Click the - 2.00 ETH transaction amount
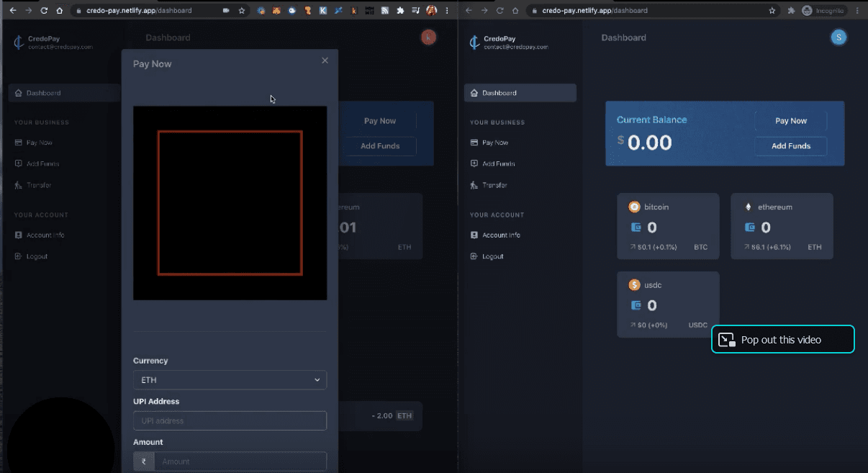Screen dimensions: 868x473 click(392, 416)
